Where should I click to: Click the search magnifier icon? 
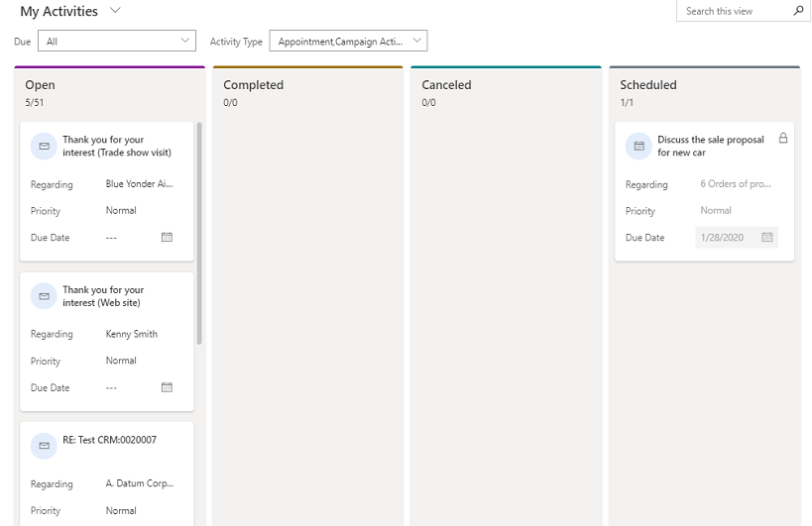tap(798, 10)
